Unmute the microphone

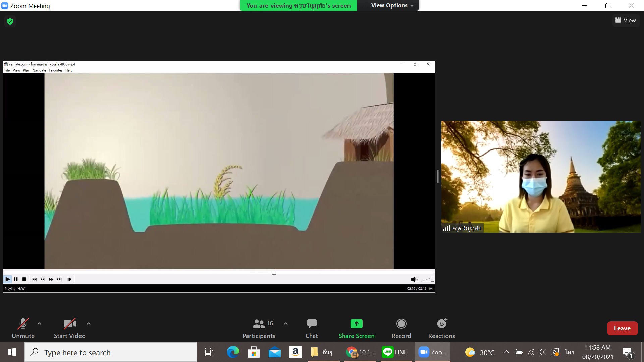pos(23,328)
